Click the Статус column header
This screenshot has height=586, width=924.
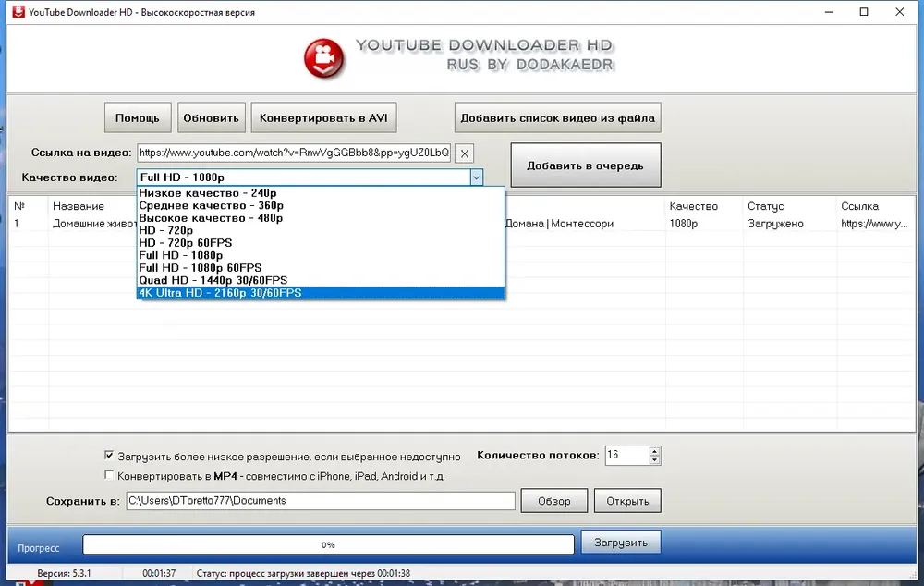pyautogui.click(x=765, y=206)
